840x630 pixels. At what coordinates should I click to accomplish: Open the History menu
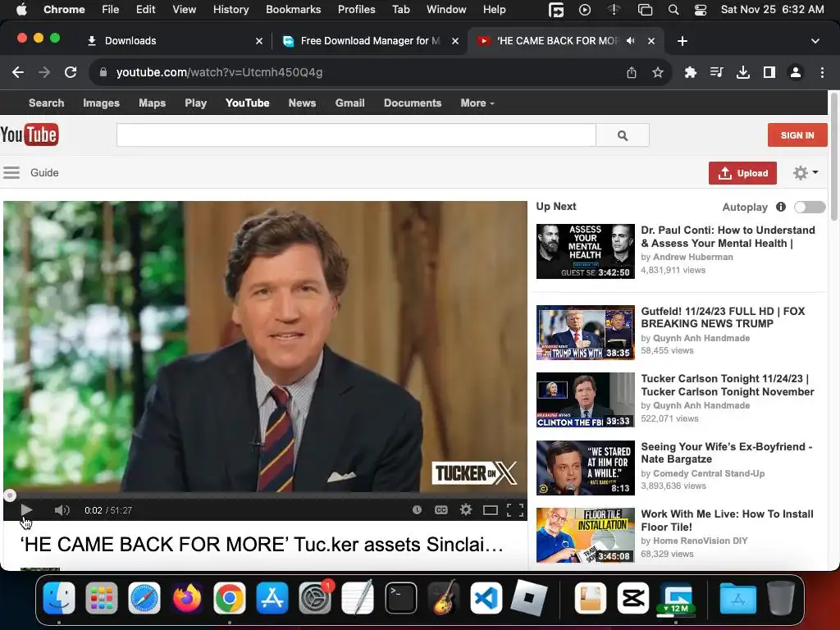coord(231,9)
